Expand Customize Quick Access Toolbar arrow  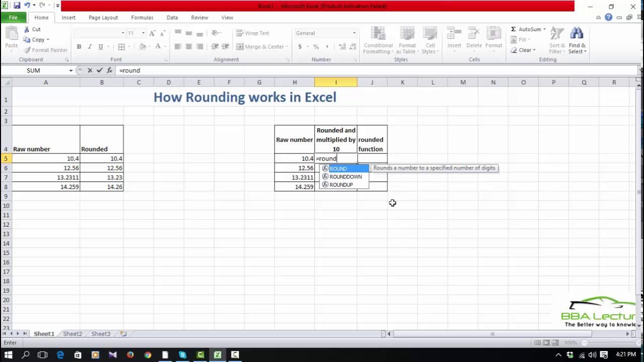point(57,6)
